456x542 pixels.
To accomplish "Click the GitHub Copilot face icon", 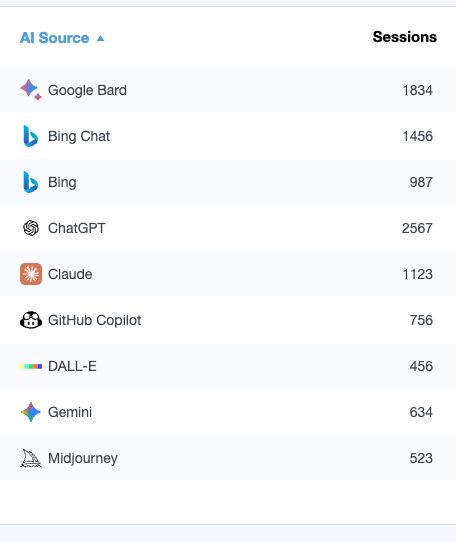I will pos(31,320).
